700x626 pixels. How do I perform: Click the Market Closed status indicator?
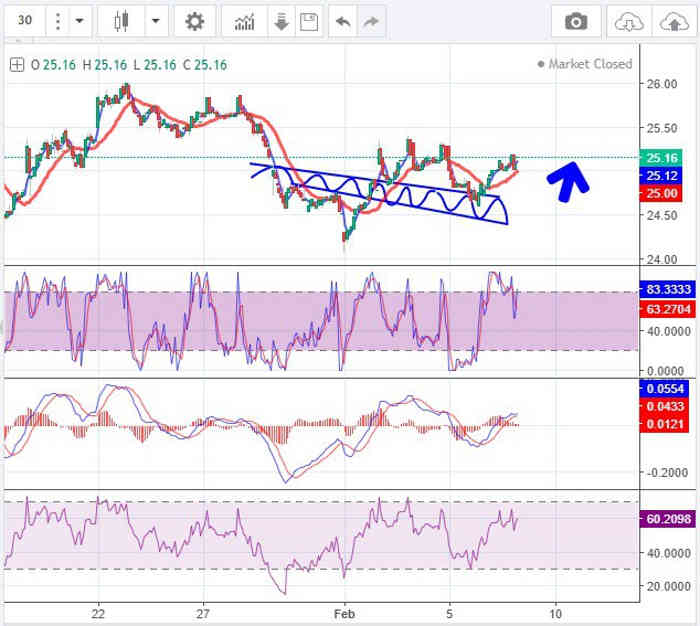point(589,64)
